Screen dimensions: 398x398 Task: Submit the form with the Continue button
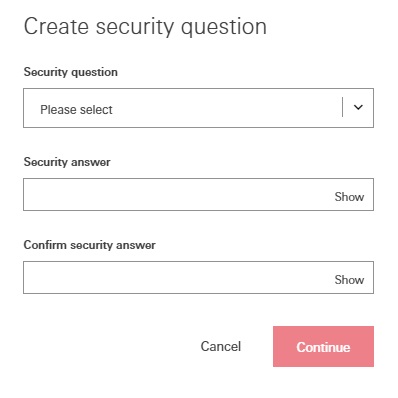click(x=323, y=346)
